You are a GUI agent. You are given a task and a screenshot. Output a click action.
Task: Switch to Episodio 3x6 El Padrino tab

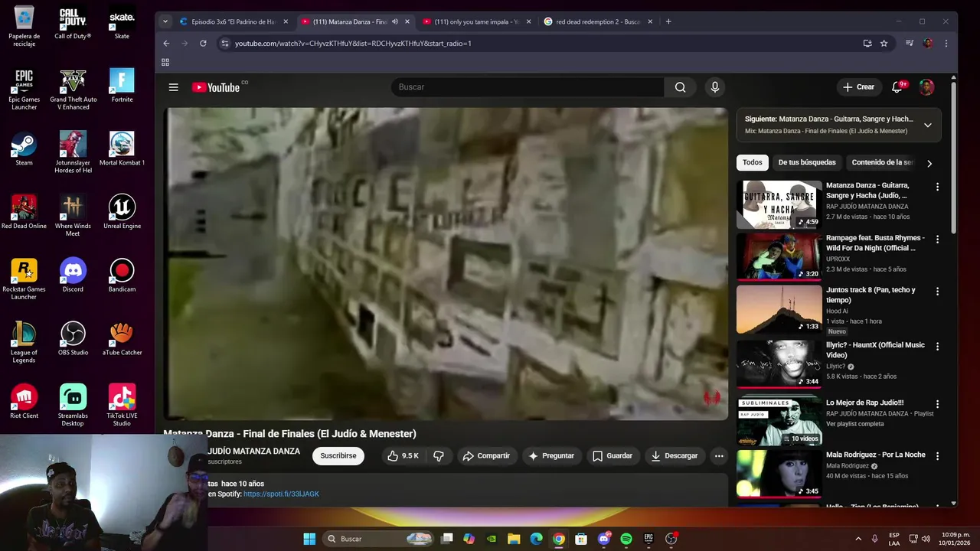click(234, 21)
